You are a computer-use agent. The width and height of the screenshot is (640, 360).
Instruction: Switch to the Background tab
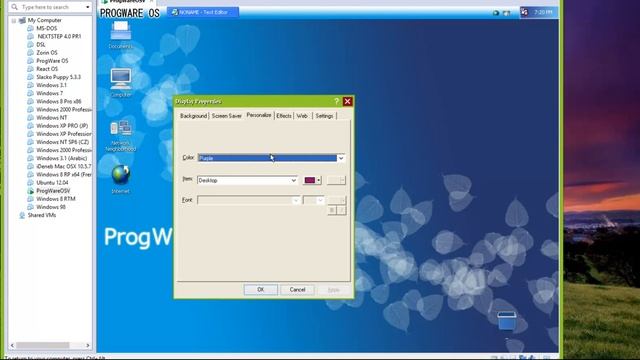coord(193,116)
